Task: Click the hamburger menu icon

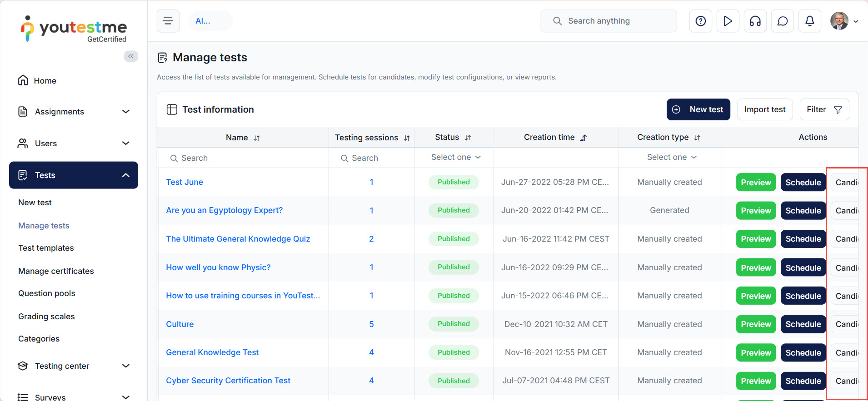Action: [168, 21]
